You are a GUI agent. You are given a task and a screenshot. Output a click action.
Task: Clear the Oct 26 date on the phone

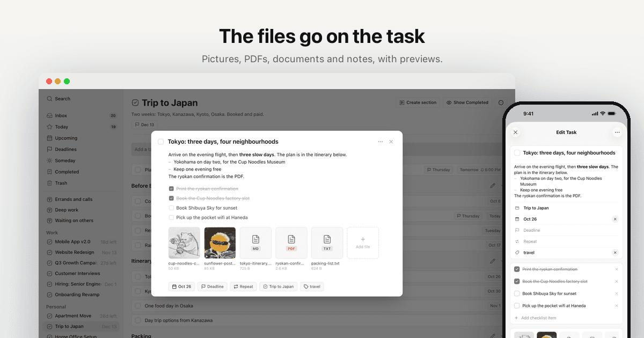615,219
